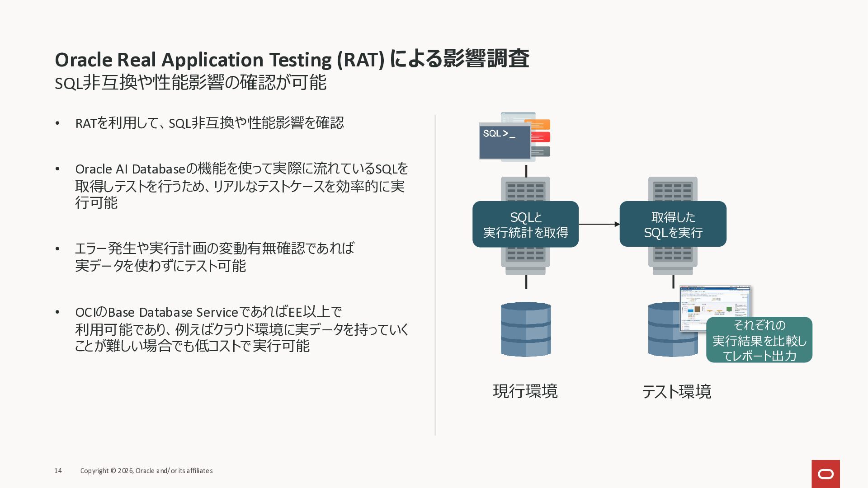
Task: Select the subtitle SQL非互換や性能影響の確認が可能
Action: click(x=190, y=83)
